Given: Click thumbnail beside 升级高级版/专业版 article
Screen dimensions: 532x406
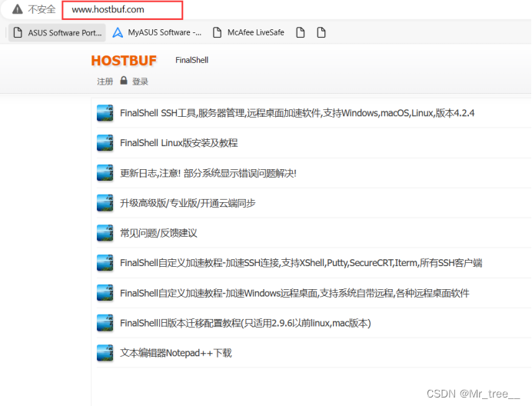Looking at the screenshot, I should [105, 203].
